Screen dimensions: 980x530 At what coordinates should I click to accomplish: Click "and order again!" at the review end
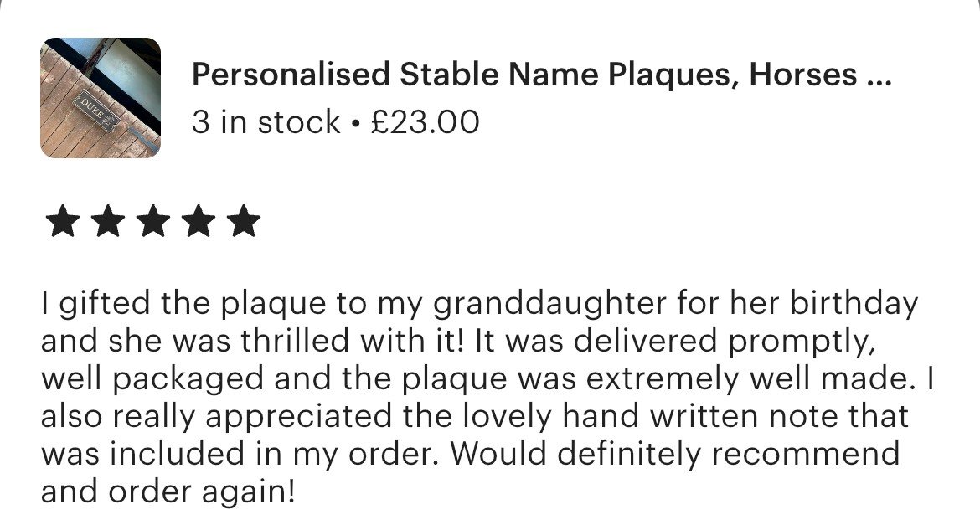pos(168,491)
